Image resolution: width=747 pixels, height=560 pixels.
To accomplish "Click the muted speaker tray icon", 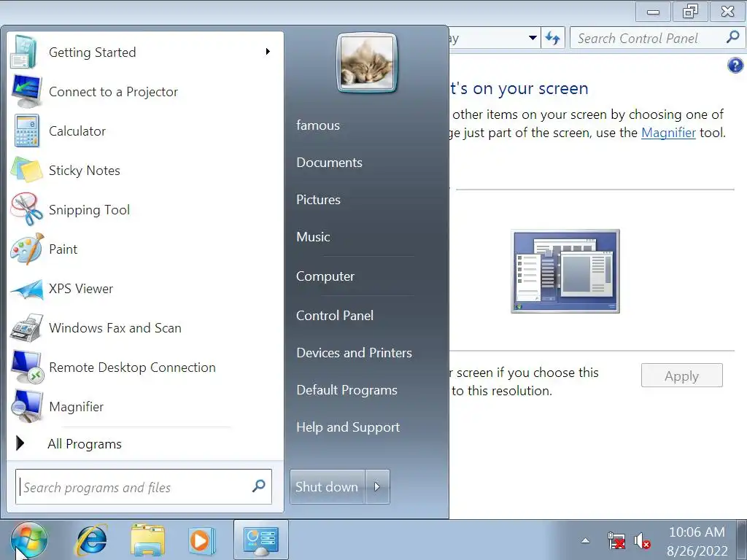I will click(x=642, y=541).
